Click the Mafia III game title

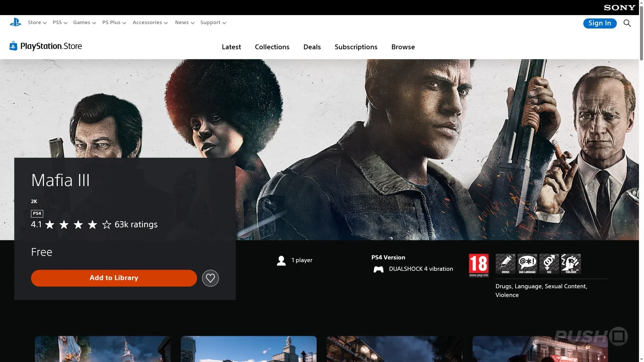pyautogui.click(x=60, y=180)
